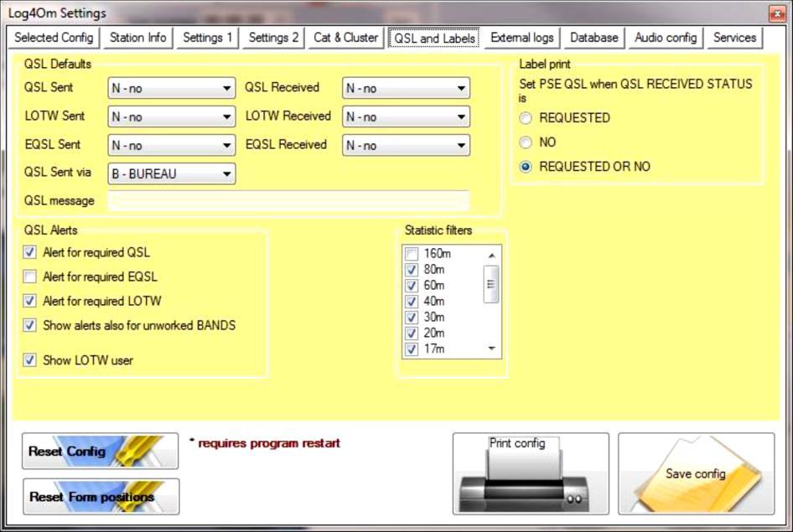793x532 pixels.
Task: Uncheck the 80m statistic filter
Action: 412,270
